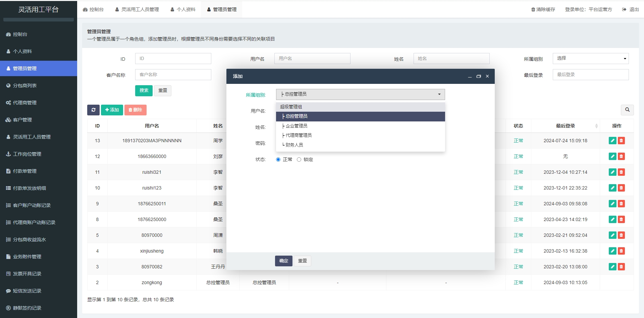
Task: Delete the zongkong admin account
Action: coord(622,282)
